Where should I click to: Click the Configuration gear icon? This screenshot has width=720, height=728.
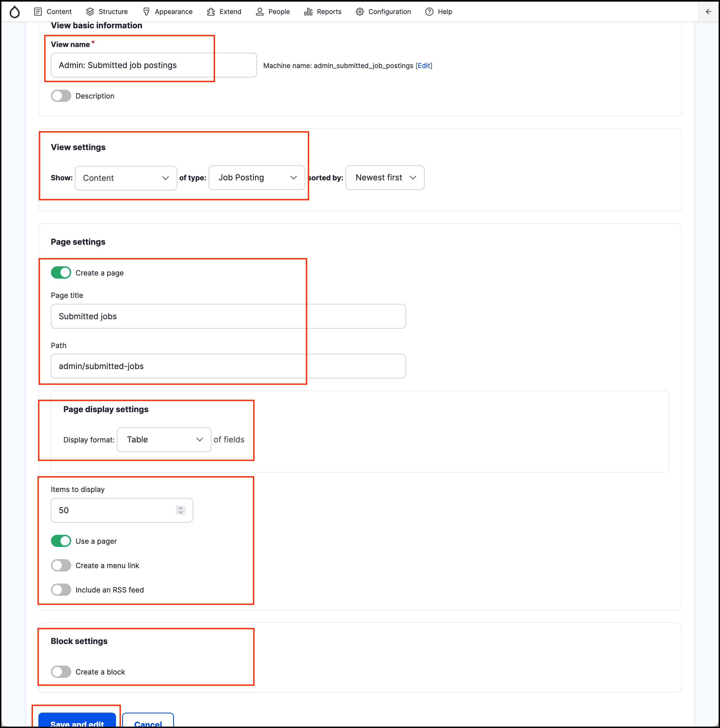pyautogui.click(x=360, y=12)
